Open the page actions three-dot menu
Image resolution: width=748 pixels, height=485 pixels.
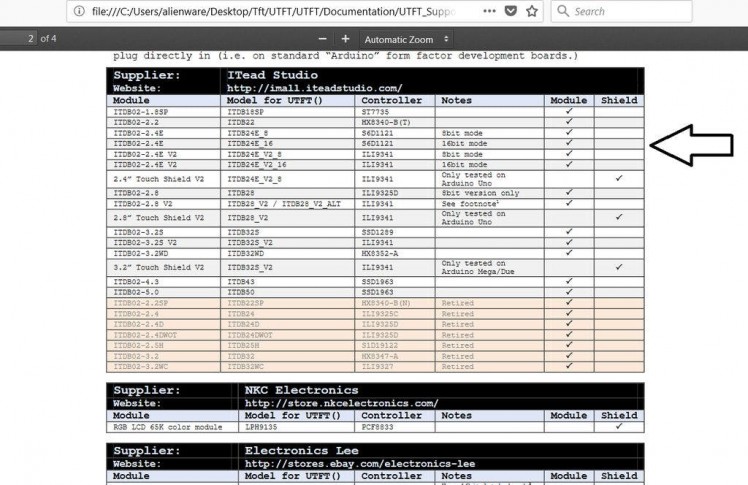489,11
